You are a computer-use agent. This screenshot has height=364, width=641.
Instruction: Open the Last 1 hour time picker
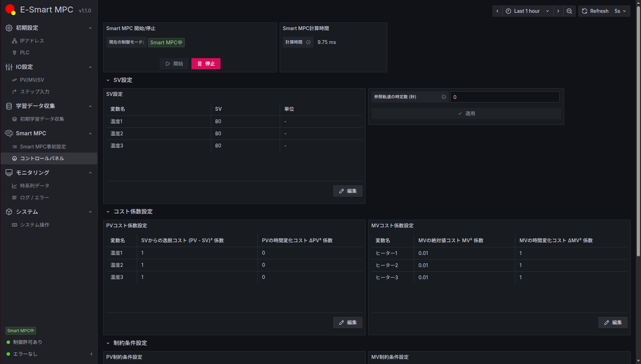[527, 11]
